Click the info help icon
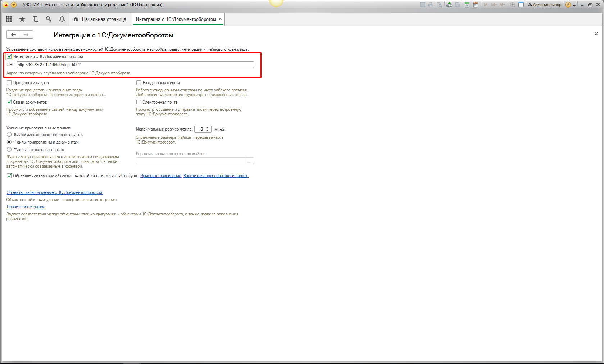The height and width of the screenshot is (364, 604). click(568, 5)
